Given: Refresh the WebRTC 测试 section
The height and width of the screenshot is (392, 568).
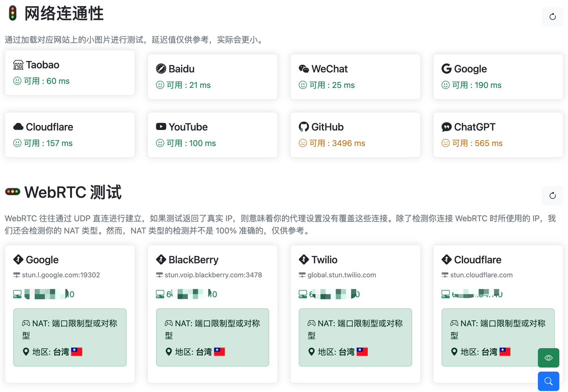Looking at the screenshot, I should tap(552, 195).
